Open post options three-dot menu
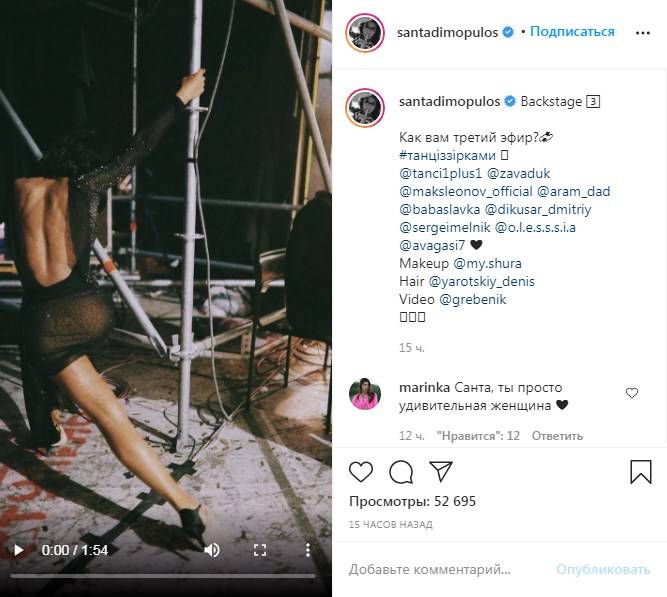 [643, 32]
